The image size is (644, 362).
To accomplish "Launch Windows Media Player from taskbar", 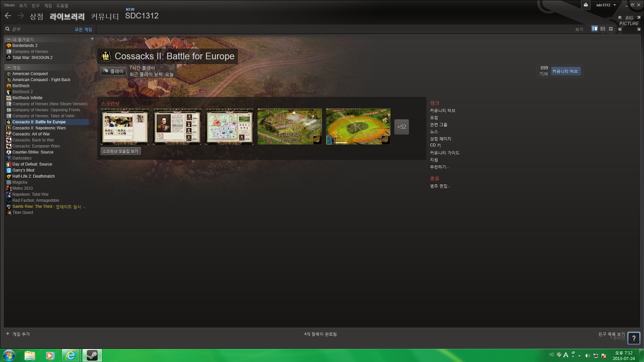I will 50,355.
